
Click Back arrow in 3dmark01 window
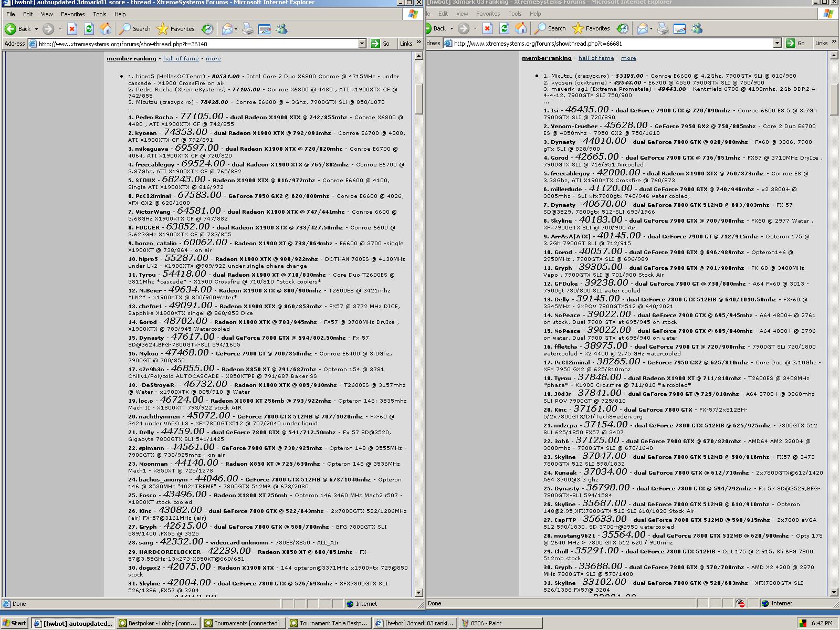pos(17,29)
